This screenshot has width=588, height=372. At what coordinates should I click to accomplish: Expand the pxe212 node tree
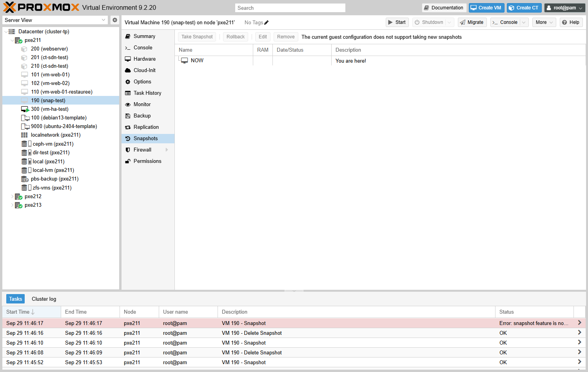pos(12,197)
